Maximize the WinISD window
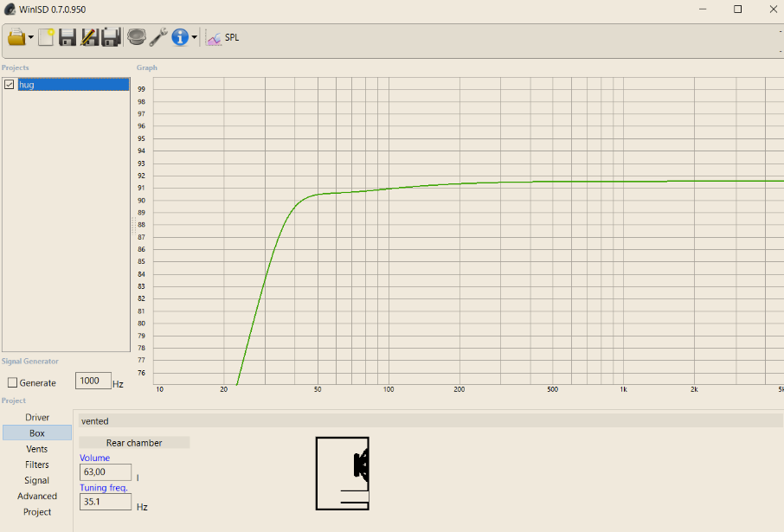The height and width of the screenshot is (532, 784). point(737,9)
